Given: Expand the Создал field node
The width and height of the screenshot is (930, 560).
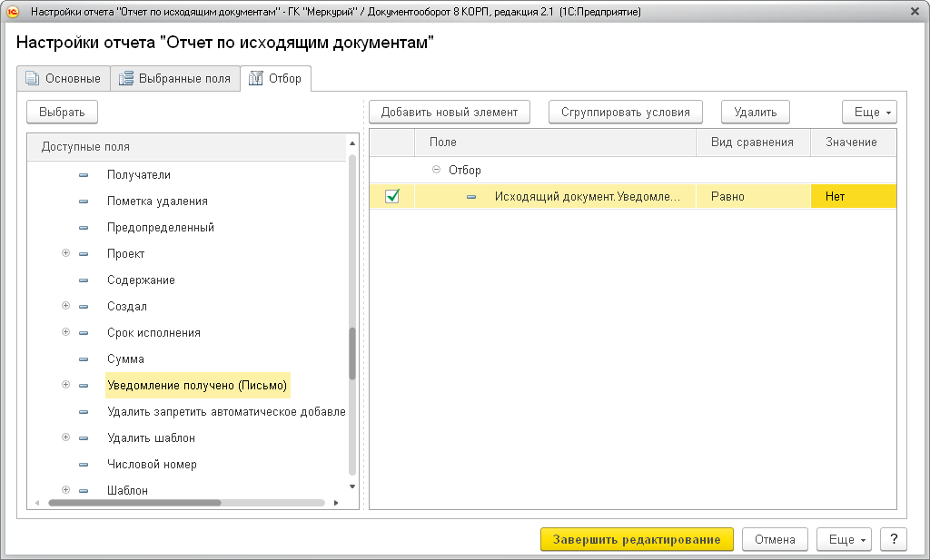Looking at the screenshot, I should [65, 306].
